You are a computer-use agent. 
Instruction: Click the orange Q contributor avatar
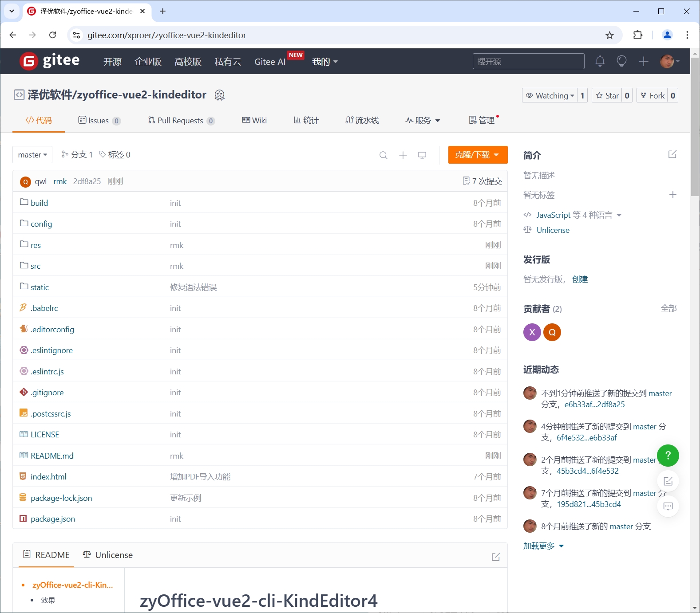(552, 332)
